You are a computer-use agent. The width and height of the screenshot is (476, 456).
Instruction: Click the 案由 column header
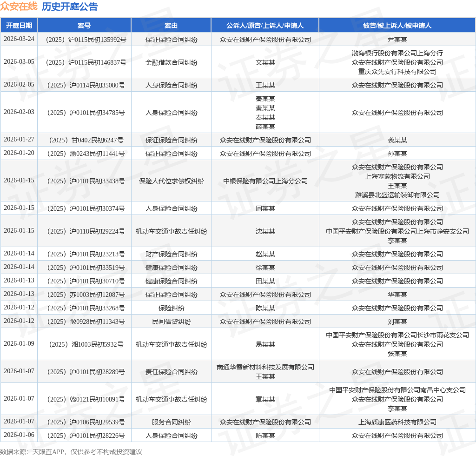pyautogui.click(x=171, y=26)
